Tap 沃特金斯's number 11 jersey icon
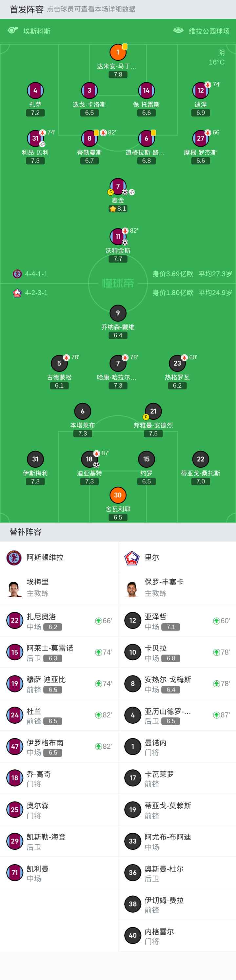 point(118,236)
